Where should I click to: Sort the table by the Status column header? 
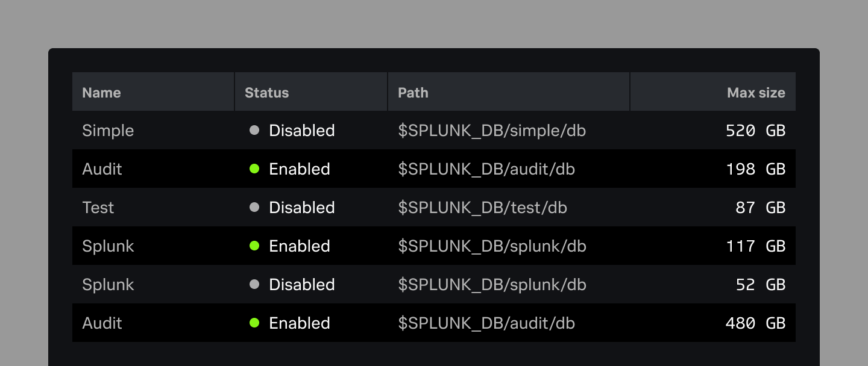tap(266, 92)
